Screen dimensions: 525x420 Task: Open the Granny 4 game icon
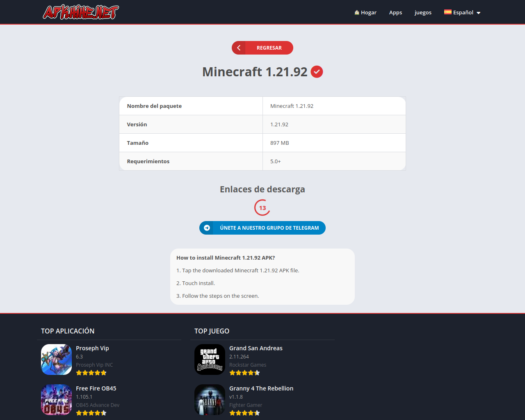[x=210, y=399]
